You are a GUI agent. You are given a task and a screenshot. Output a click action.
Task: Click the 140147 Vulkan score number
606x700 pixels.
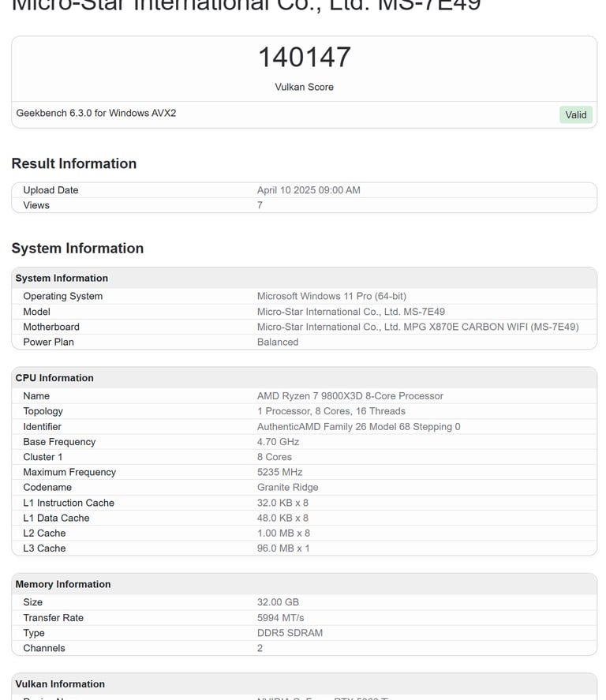pos(305,57)
